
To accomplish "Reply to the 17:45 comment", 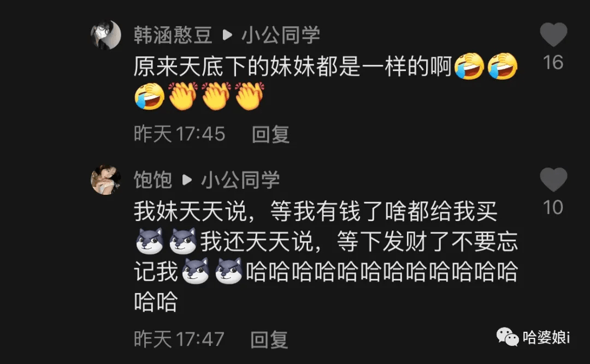I will [x=270, y=134].
